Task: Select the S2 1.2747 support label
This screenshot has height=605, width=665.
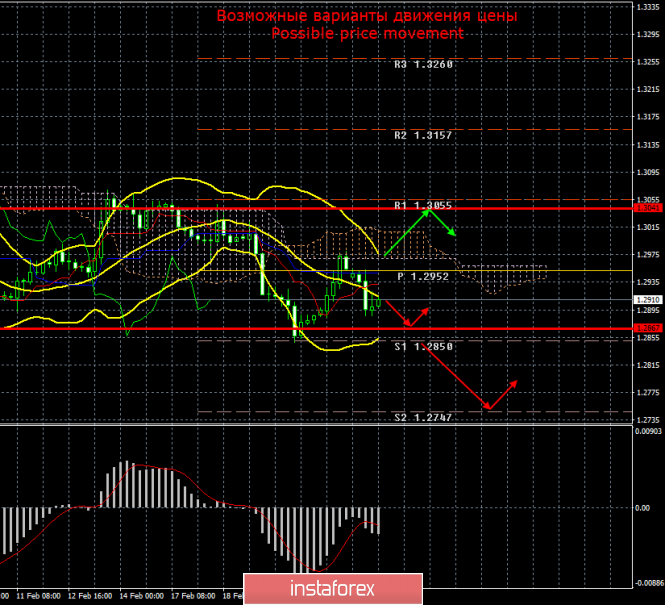Action: [x=423, y=417]
